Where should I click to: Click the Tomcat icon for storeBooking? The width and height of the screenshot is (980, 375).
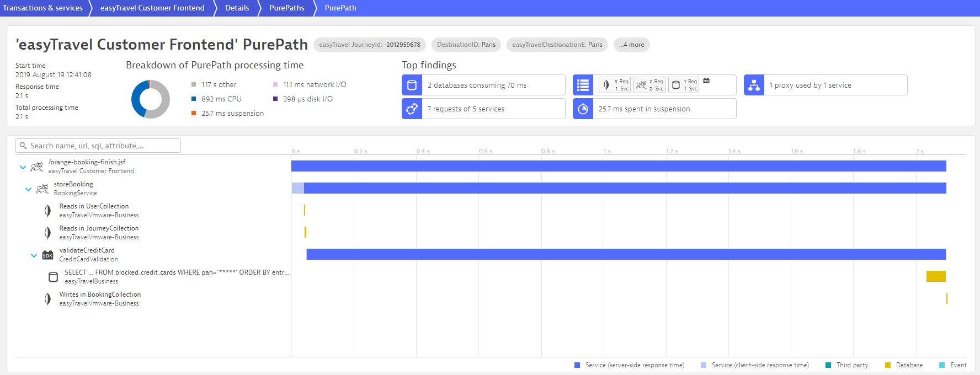(x=42, y=189)
